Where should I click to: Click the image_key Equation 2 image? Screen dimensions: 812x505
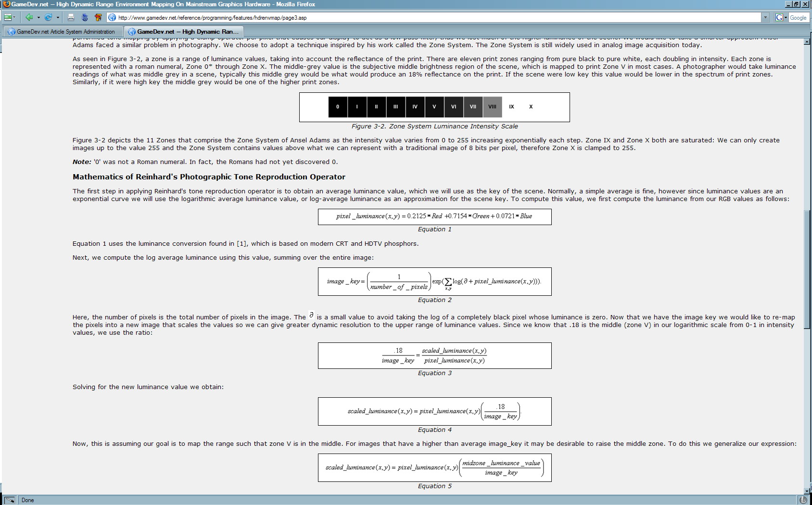tap(435, 281)
